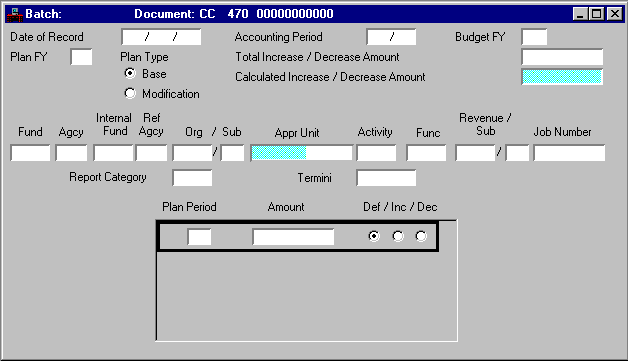628x361 pixels.
Task: Click the Org input field
Action: coord(192,153)
